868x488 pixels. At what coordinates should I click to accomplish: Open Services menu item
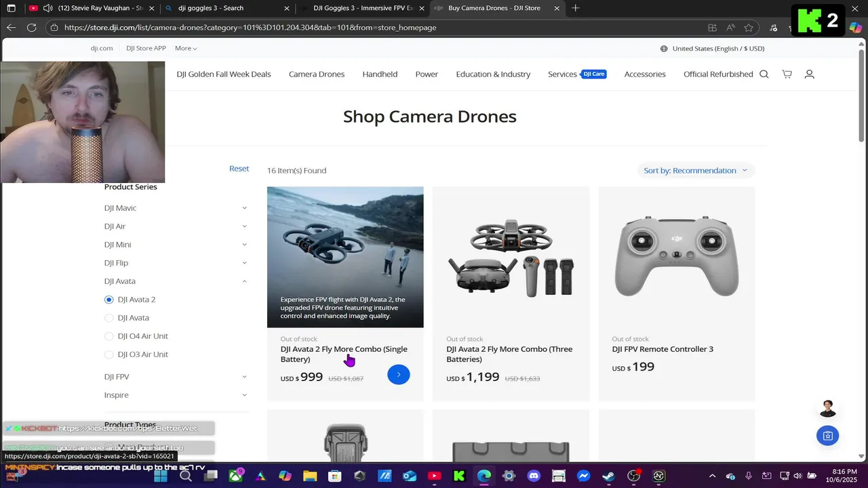(562, 74)
